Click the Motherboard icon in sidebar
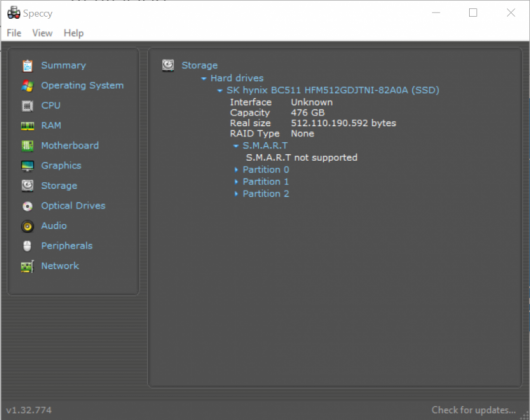Image resolution: width=530 pixels, height=420 pixels. [27, 146]
